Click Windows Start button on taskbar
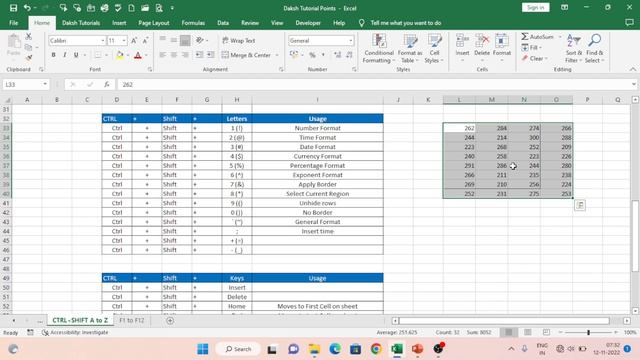This screenshot has height=360, width=640. [202, 349]
